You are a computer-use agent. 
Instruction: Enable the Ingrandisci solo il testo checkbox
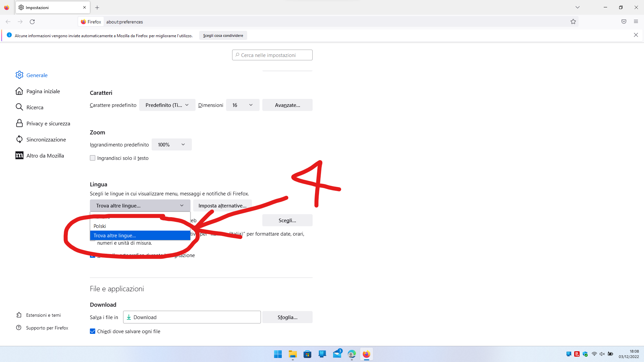click(x=93, y=158)
